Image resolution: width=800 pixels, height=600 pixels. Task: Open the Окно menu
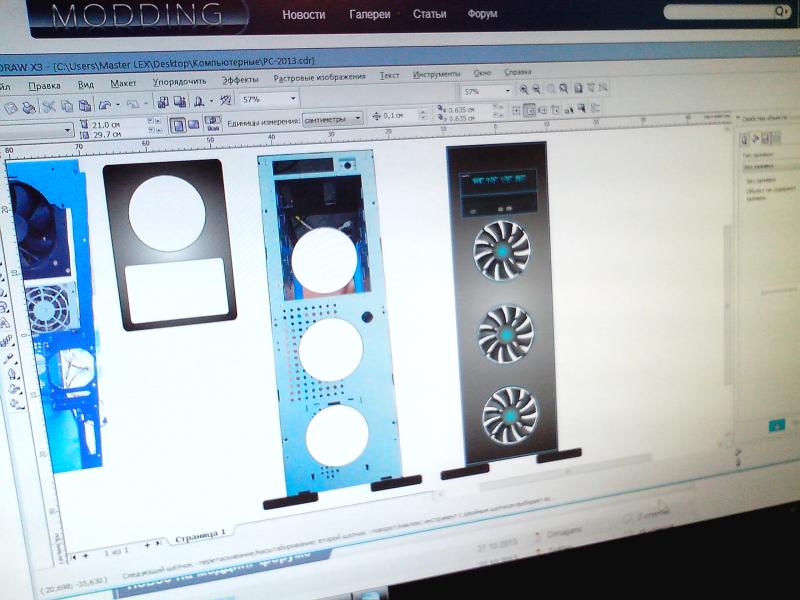point(482,73)
